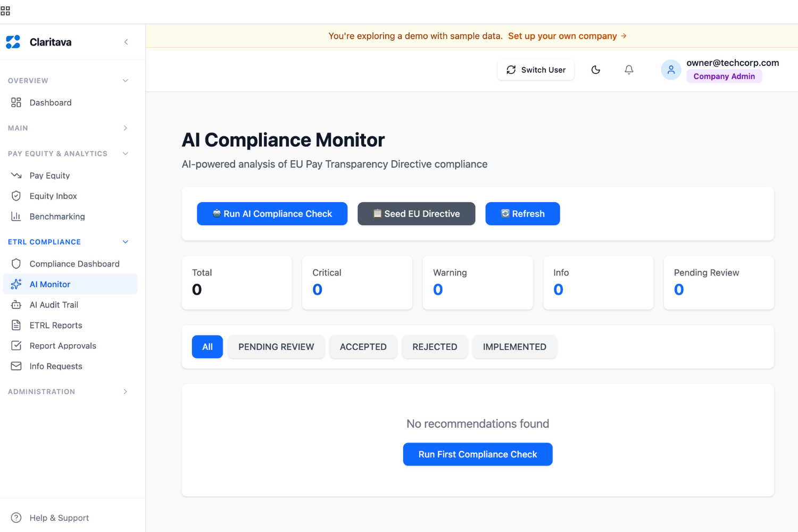
Task: Click the Total stat card
Action: 237,283
